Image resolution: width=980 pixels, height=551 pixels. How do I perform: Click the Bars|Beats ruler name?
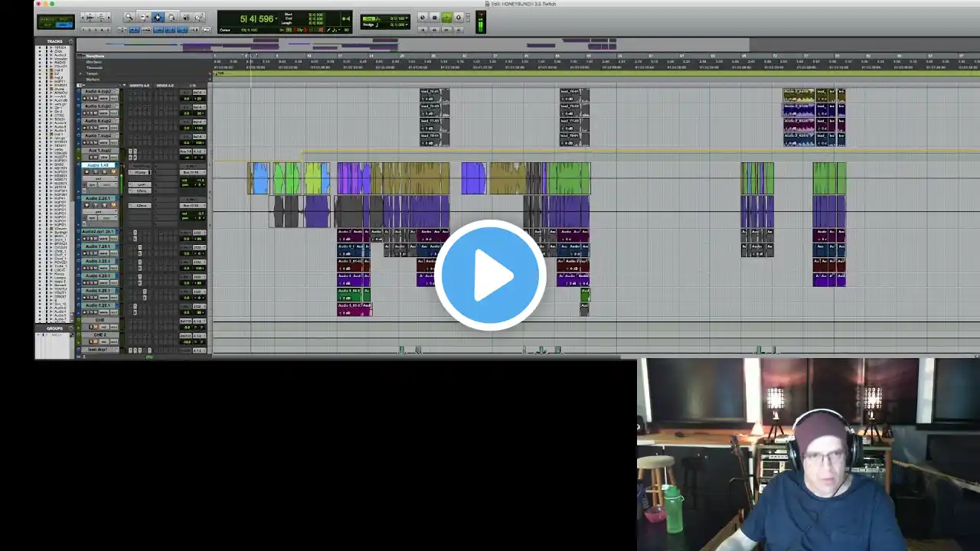tap(96, 56)
